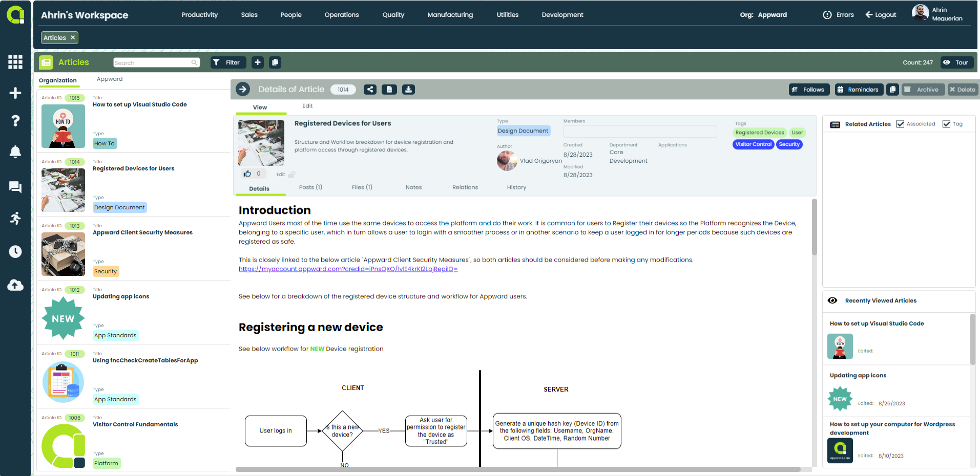Open user avatar Ahrin Meguerian
This screenshot has width=980, height=476.
click(920, 12)
